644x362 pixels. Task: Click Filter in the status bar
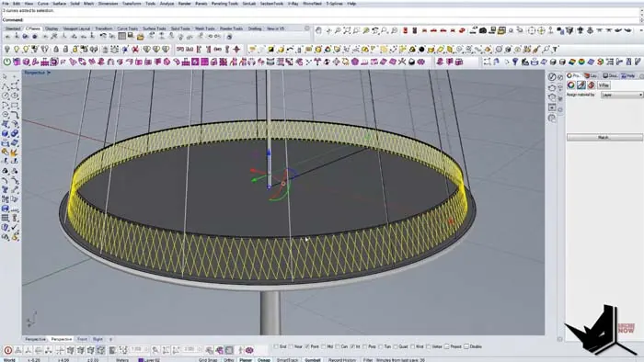[368, 360]
